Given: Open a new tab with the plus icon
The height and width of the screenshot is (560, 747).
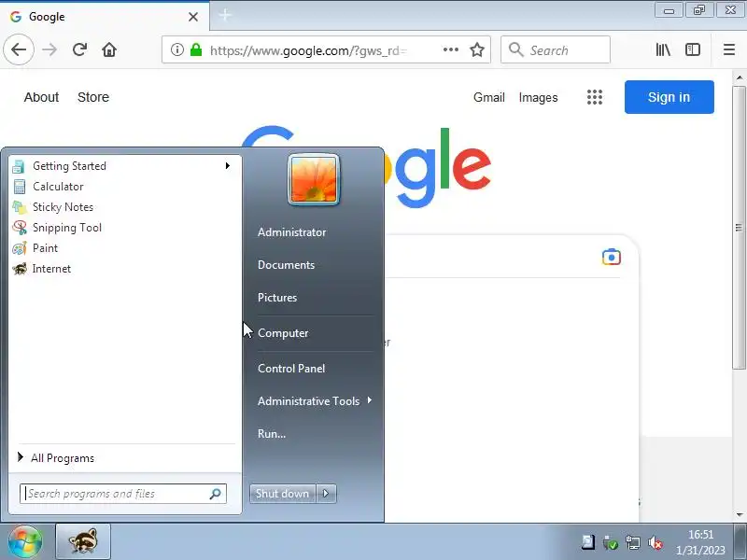Looking at the screenshot, I should [x=225, y=16].
